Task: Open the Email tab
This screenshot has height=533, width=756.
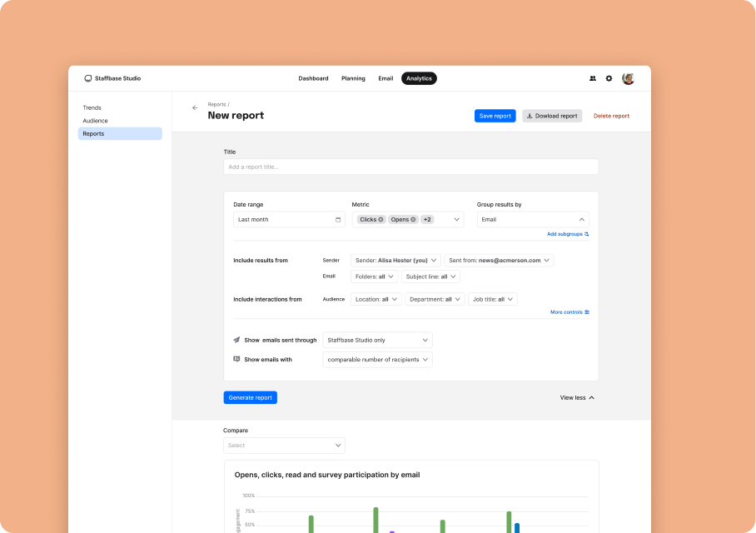Action: (x=385, y=78)
